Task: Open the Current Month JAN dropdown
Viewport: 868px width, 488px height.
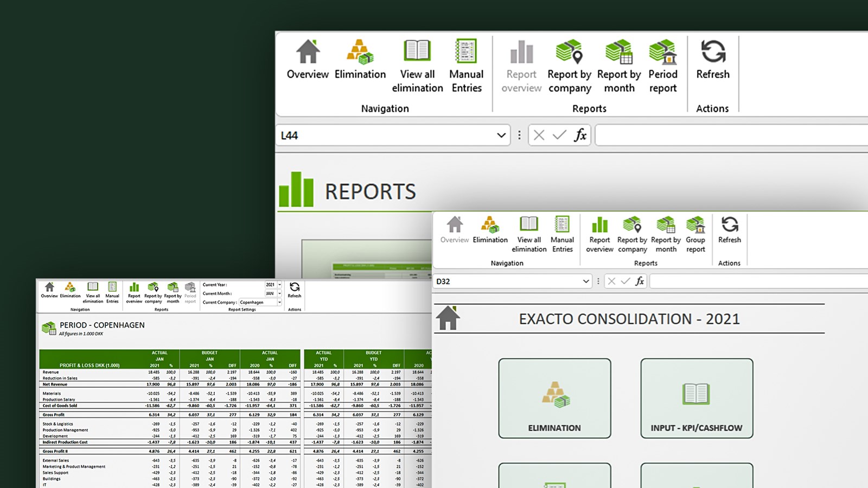Action: coord(280,293)
